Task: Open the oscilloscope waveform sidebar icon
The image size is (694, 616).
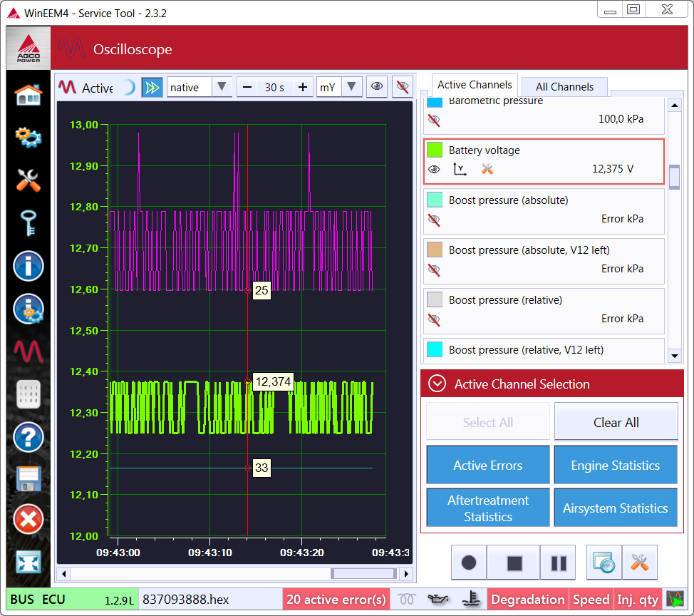Action: (x=29, y=351)
